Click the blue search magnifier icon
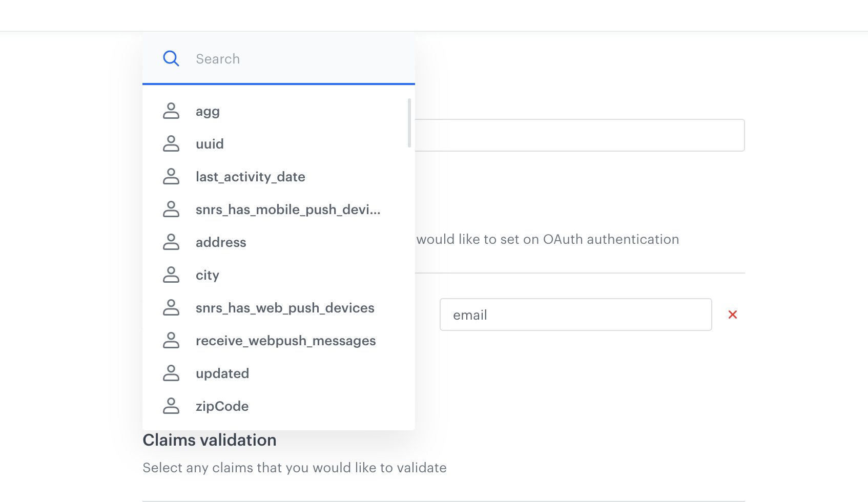This screenshot has width=868, height=502. click(x=171, y=58)
